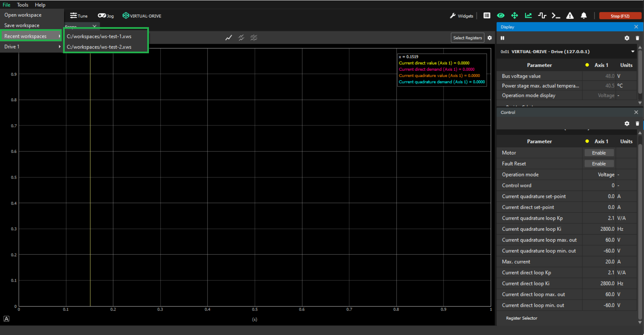
Task: Click the square-wave signal icon in toolbar
Action: pos(542,16)
